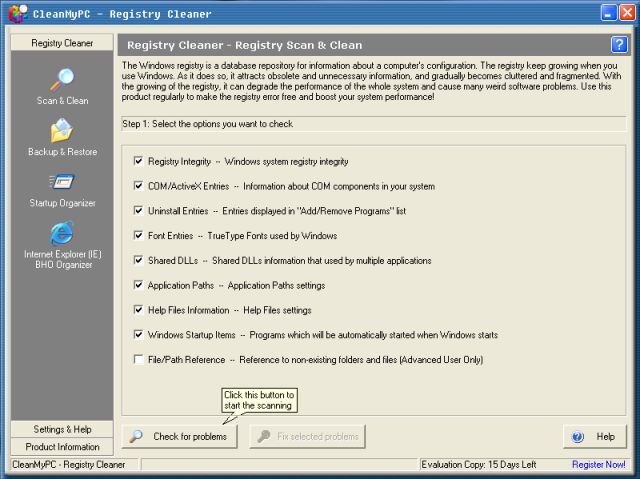640x479 pixels.
Task: Open the Internet Explorer BHO Organizer icon
Action: point(62,233)
